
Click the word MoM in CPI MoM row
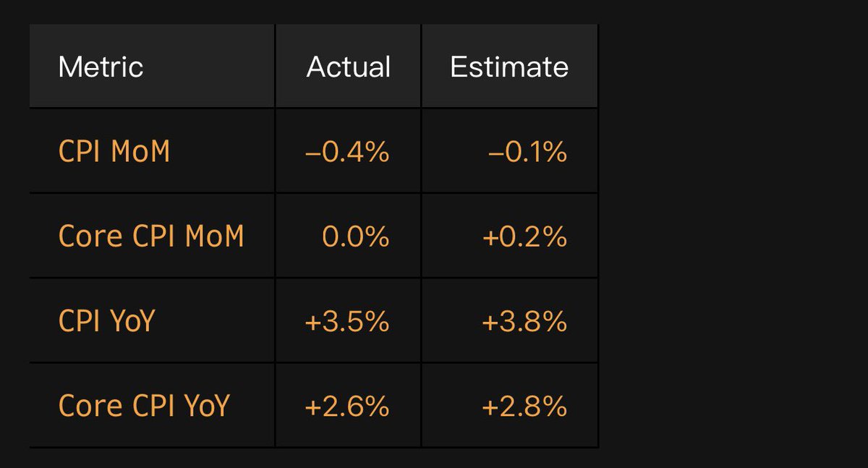[141, 152]
